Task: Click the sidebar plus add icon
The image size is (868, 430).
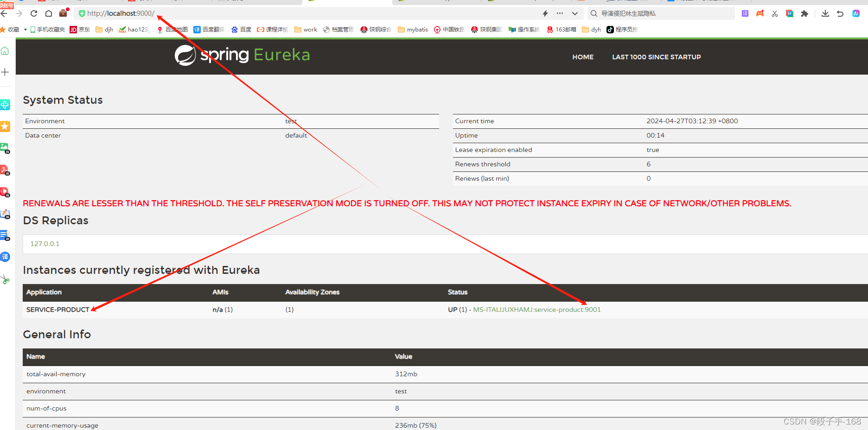Action: pyautogui.click(x=5, y=72)
